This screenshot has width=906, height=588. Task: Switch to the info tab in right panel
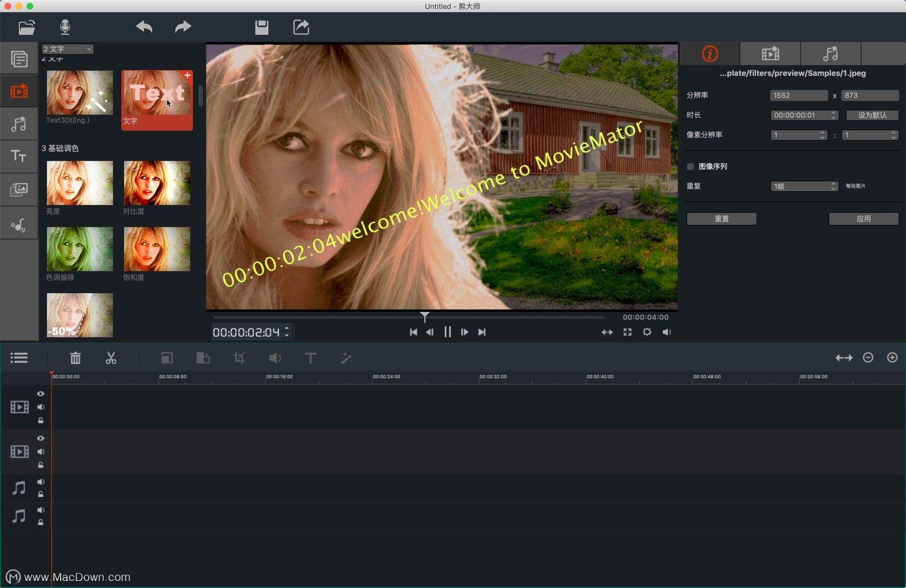click(710, 53)
